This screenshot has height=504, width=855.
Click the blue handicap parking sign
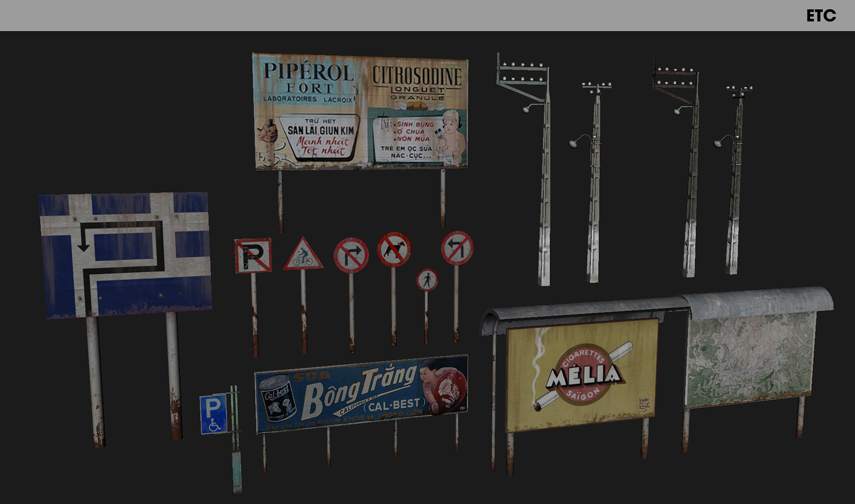point(213,414)
